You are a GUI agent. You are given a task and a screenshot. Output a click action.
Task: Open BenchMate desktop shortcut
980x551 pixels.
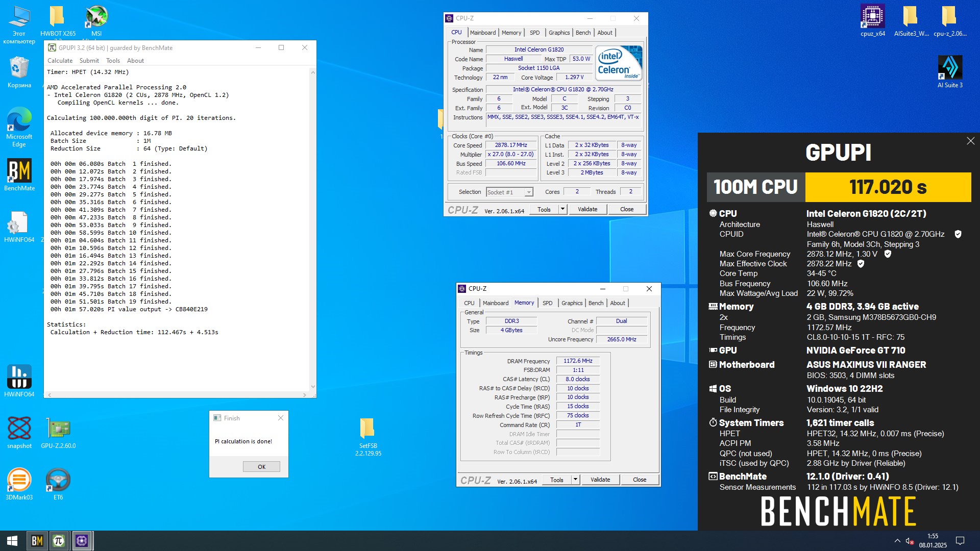pos(19,175)
